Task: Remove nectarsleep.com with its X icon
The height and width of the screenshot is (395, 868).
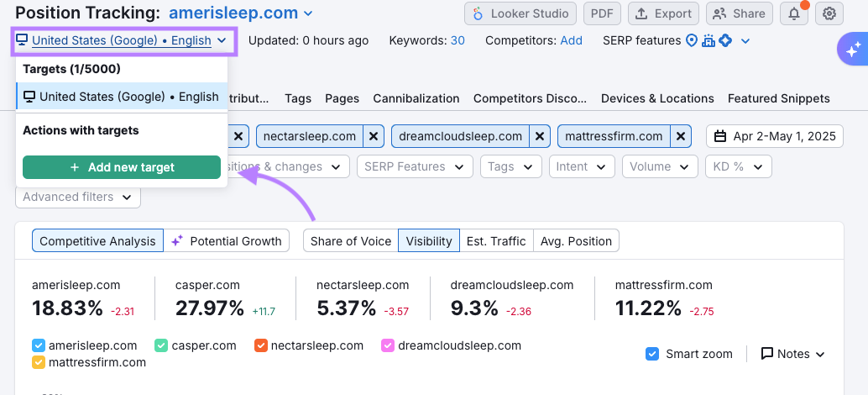Action: 374,136
